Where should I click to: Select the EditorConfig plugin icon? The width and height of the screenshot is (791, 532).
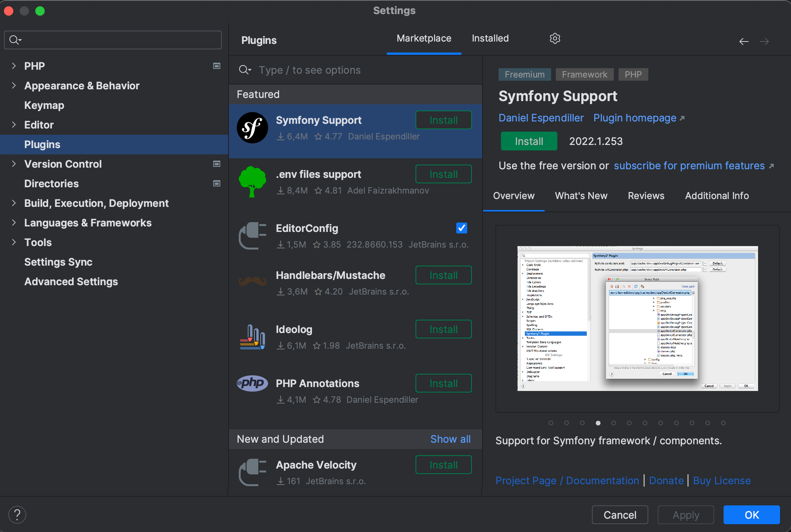[x=252, y=235]
